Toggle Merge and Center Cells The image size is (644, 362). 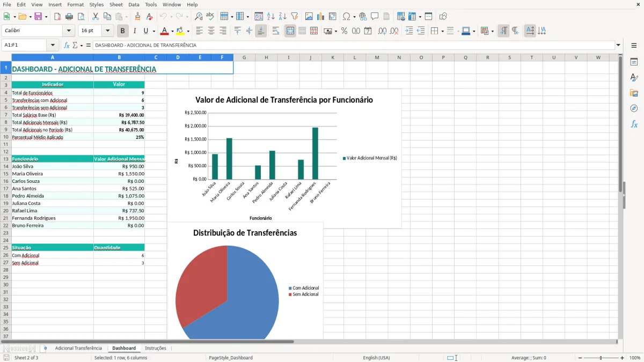290,31
